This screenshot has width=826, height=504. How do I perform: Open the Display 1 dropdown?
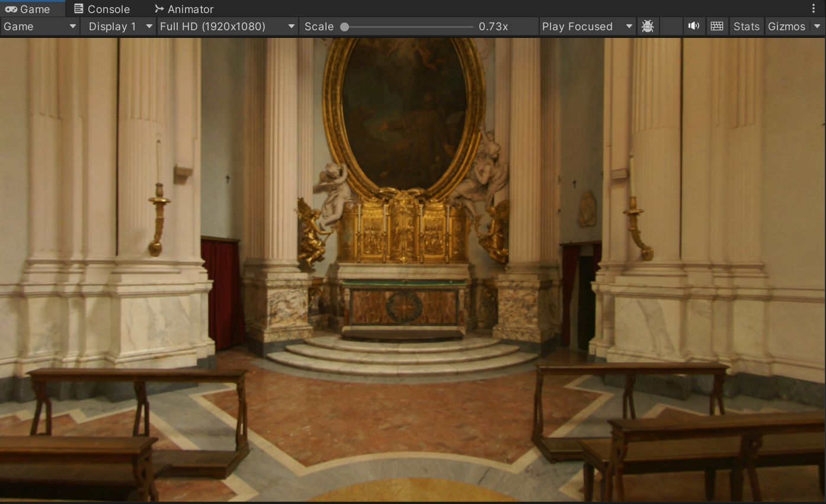point(119,27)
